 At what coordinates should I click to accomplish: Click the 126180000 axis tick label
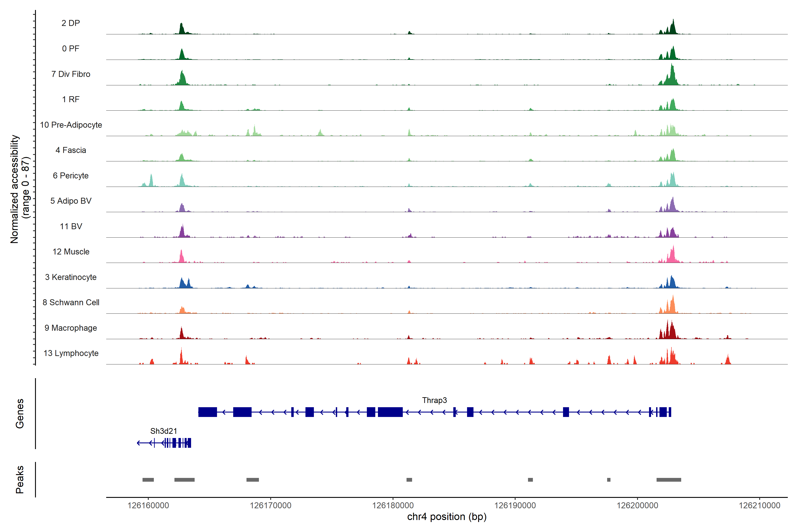point(393,505)
